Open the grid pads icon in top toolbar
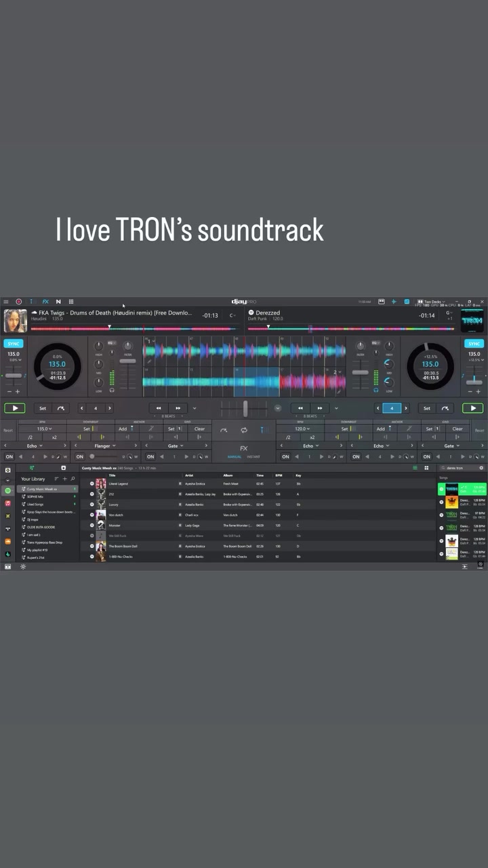Screen dimensions: 488x868 pyautogui.click(x=71, y=302)
